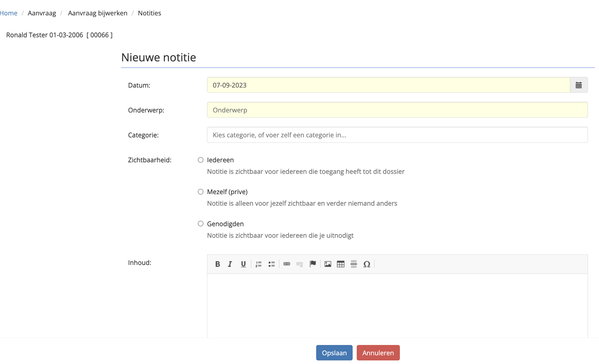Click the insert table icon
This screenshot has width=599, height=364.
341,264
